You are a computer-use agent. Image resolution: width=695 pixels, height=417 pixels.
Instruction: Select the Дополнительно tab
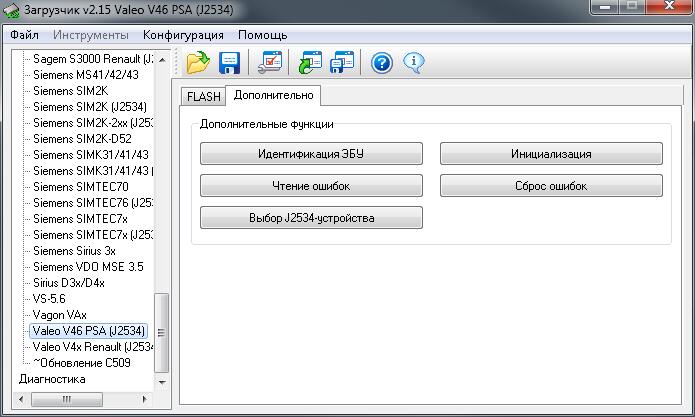point(273,95)
